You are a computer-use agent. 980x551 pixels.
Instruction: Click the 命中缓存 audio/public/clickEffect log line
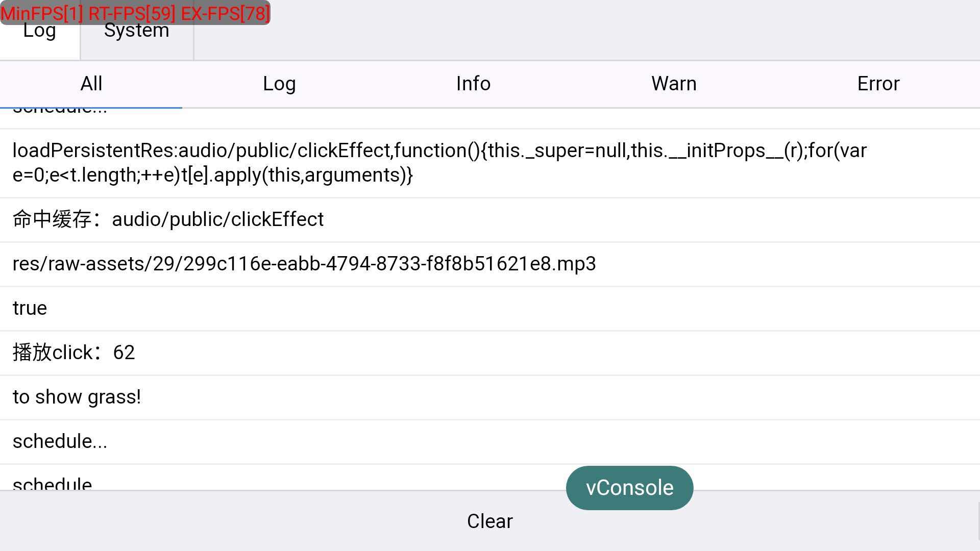(168, 219)
